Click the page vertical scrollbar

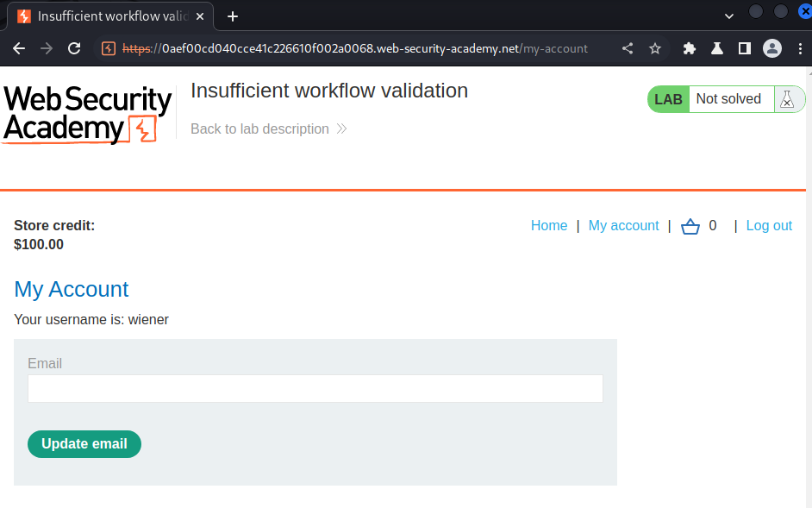pos(809,288)
